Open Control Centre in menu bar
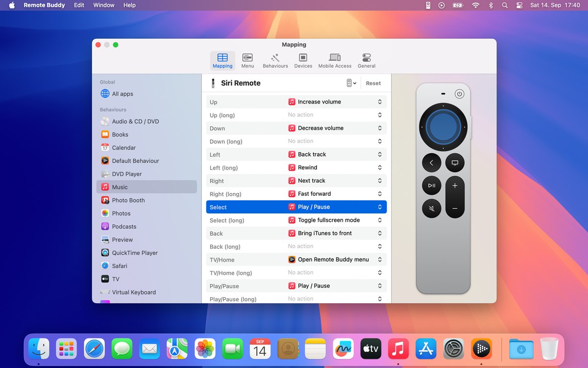Image resolution: width=588 pixels, height=368 pixels. point(519,5)
